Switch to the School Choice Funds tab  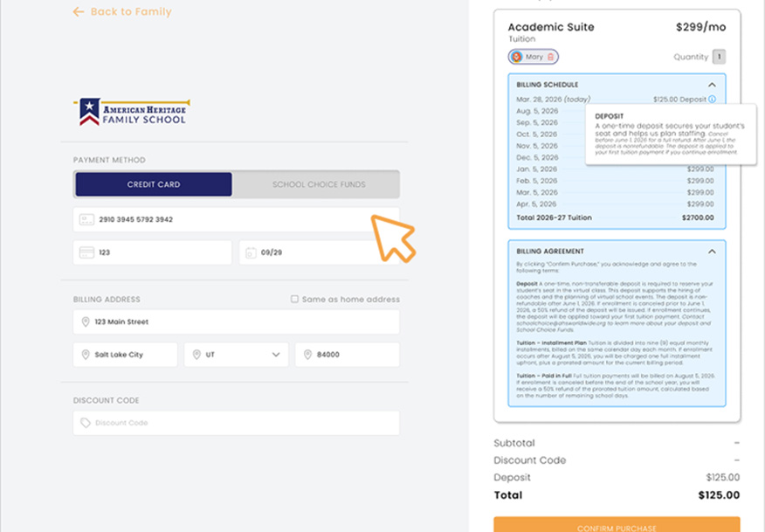[x=319, y=184]
